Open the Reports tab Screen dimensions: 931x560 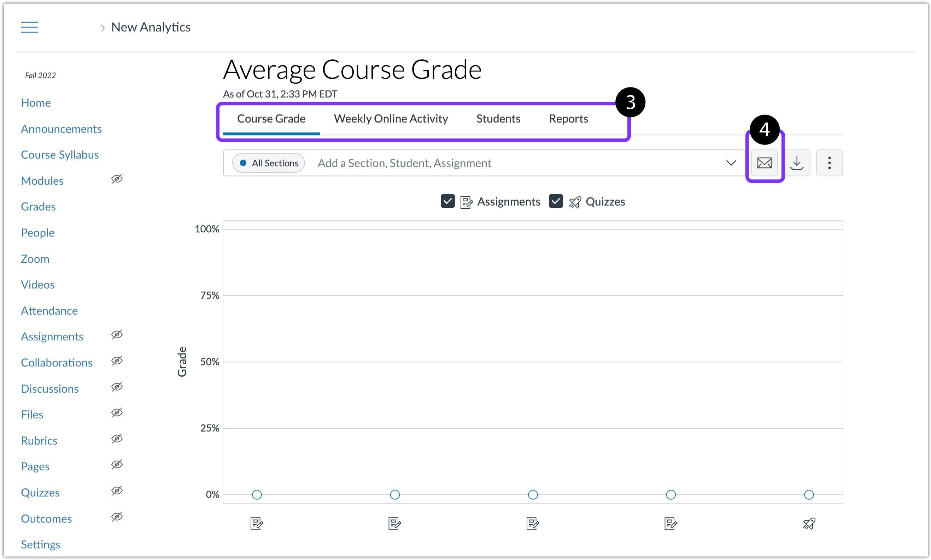568,118
